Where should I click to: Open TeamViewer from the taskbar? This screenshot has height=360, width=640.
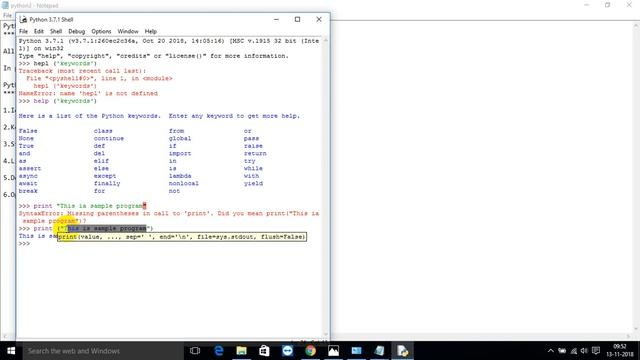pos(287,351)
